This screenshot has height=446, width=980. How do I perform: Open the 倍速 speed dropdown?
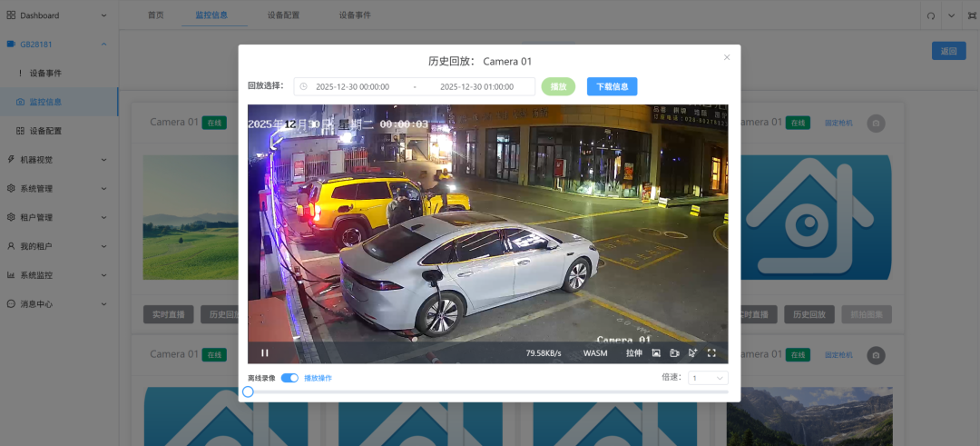coord(708,378)
